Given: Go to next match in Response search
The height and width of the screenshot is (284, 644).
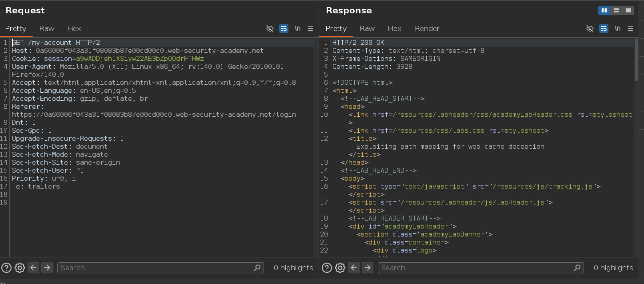Looking at the screenshot, I should coord(368,268).
